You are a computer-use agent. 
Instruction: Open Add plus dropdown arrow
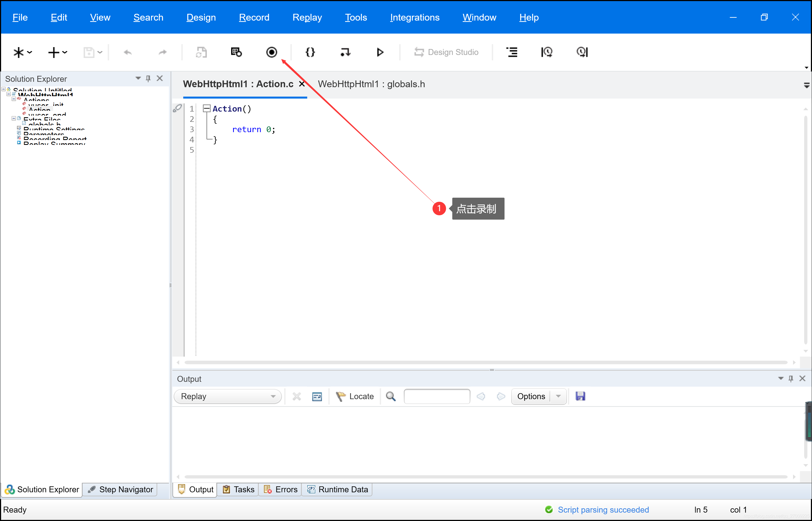65,53
